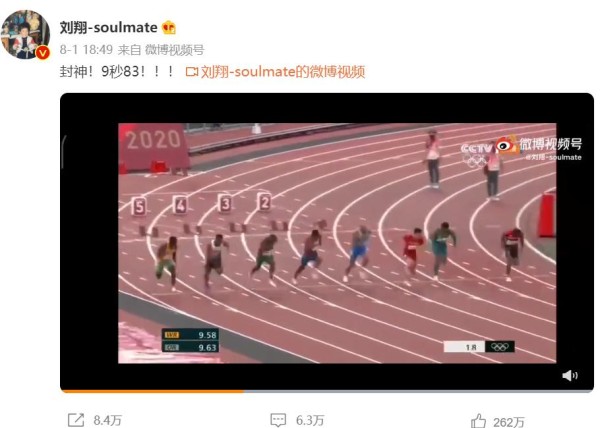The image size is (600, 428).
Task: Open the 6.3万 comments count
Action: point(310,420)
